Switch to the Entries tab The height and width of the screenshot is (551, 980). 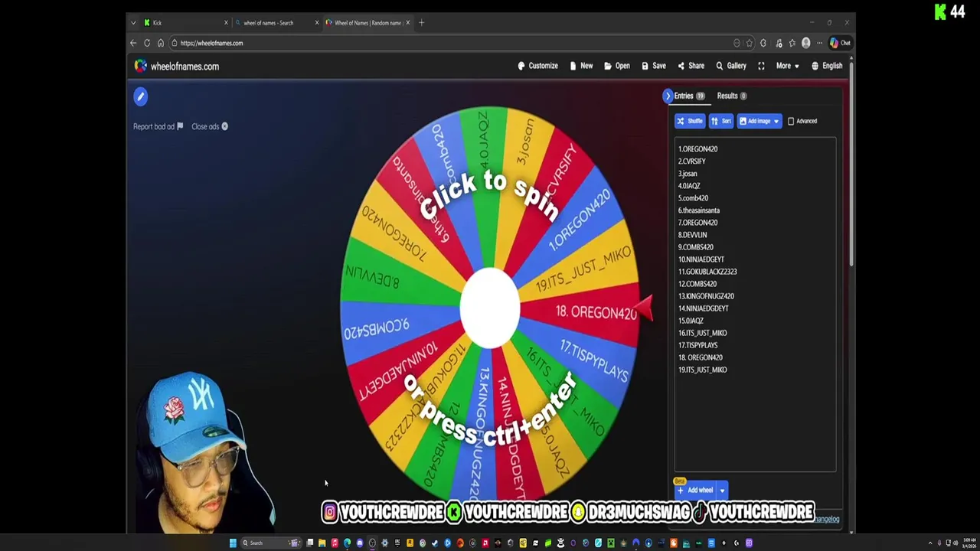coord(689,96)
